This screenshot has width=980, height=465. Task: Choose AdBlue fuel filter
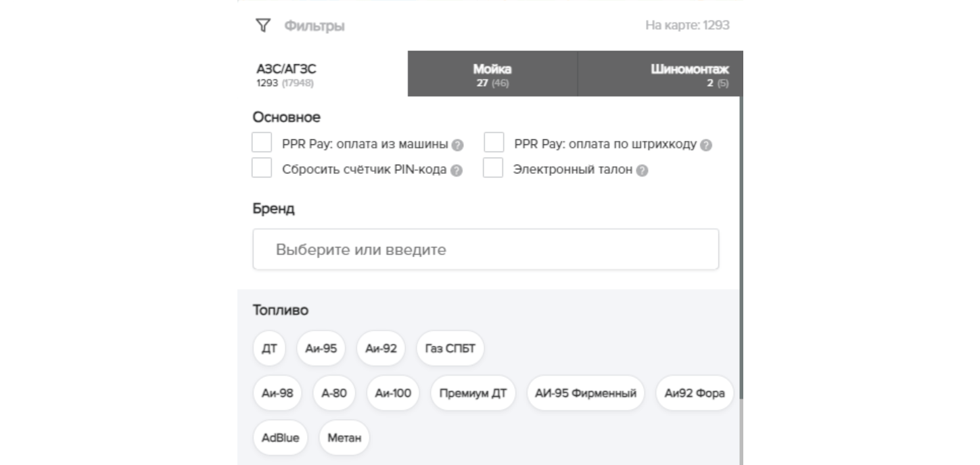[280, 438]
